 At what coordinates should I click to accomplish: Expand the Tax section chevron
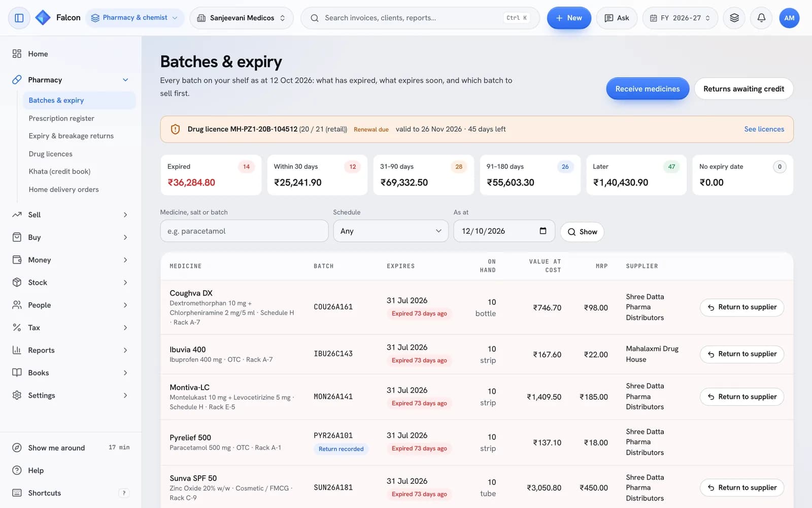pos(125,328)
